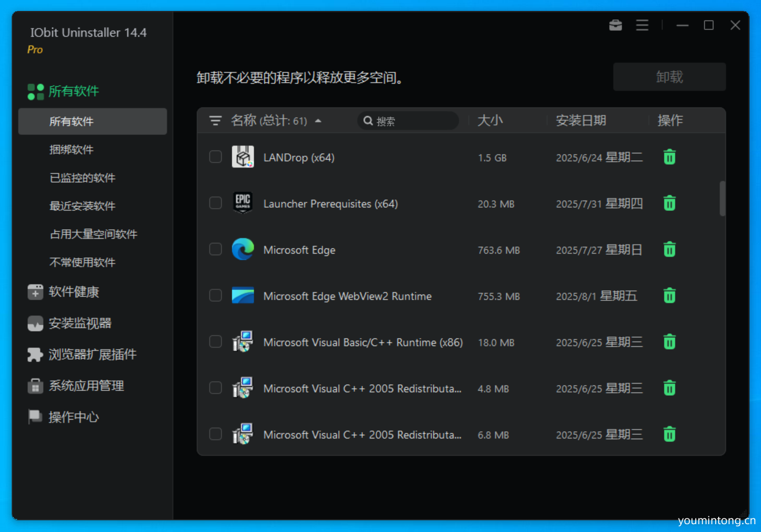761x532 pixels.
Task: Click trash icon for the 6.8 MB Visual C++ 2005 row
Action: 669,434
